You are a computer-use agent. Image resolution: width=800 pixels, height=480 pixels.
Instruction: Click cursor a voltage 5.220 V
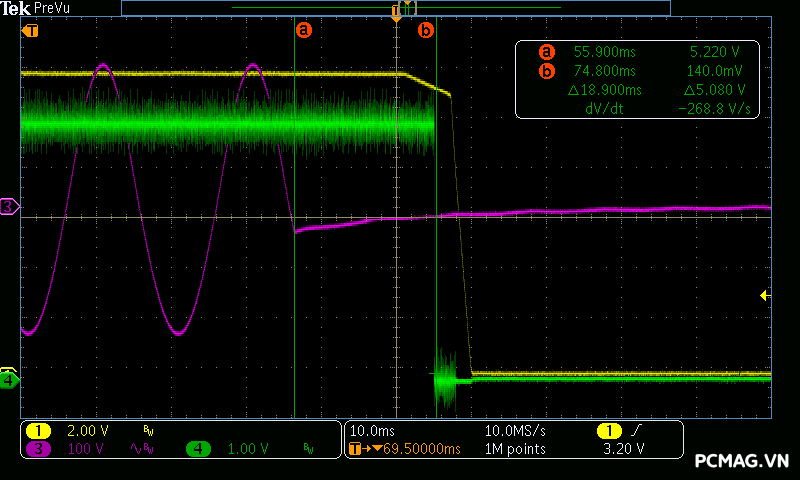[x=714, y=52]
